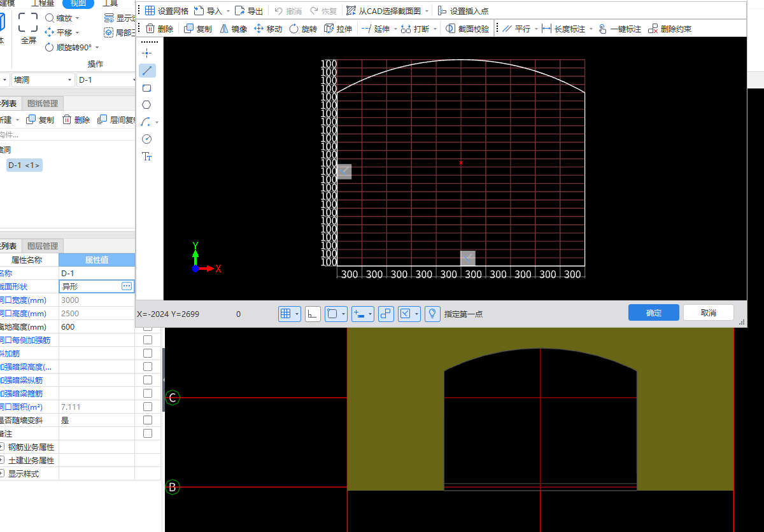Select the arc drawing tool
Screen dimensions: 764x532
pos(146,122)
